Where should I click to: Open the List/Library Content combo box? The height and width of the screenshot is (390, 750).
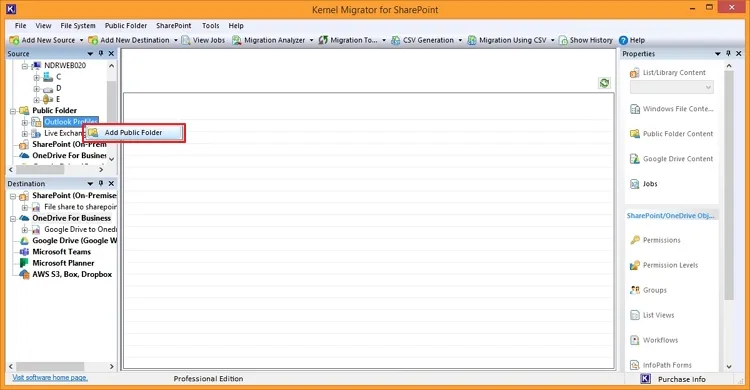tap(672, 88)
